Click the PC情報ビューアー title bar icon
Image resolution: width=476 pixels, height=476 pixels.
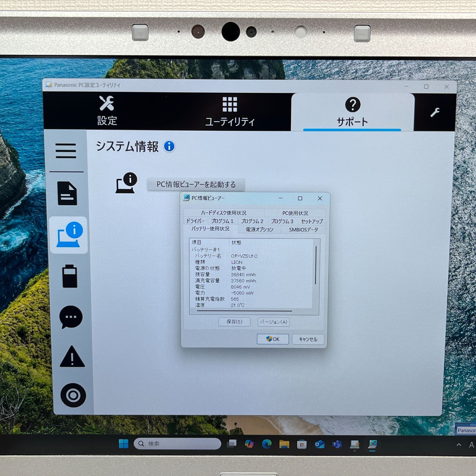coord(187,198)
